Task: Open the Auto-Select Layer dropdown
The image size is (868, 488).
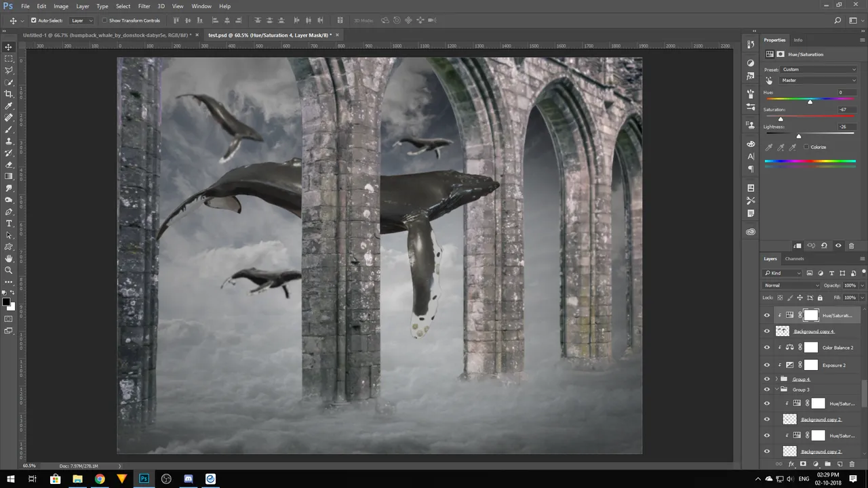Action: click(x=82, y=20)
